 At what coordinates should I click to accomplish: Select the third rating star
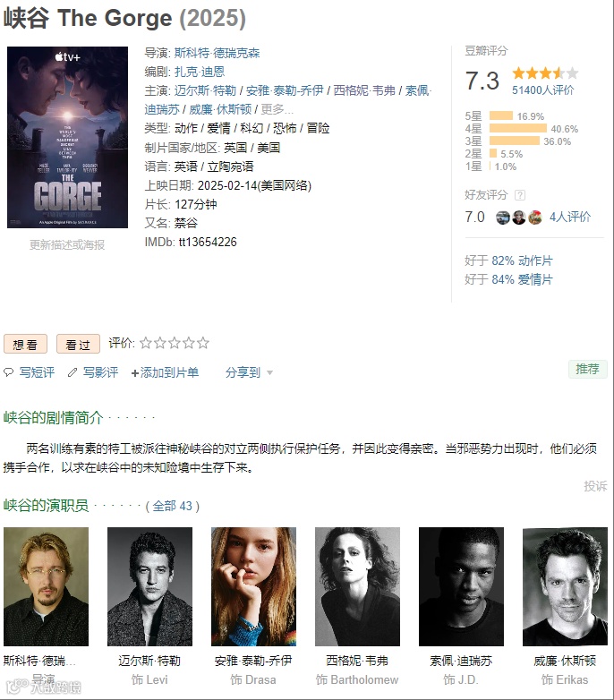(175, 343)
